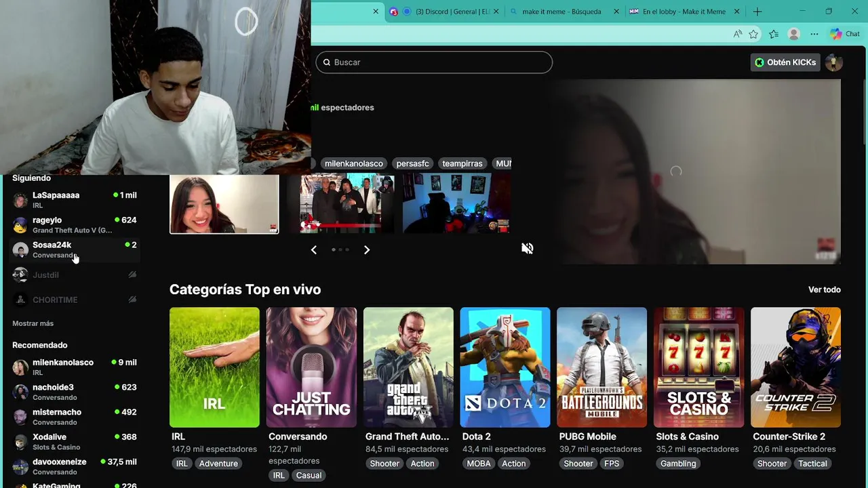Close the En el lobby tab
The height and width of the screenshot is (488, 868).
(736, 12)
